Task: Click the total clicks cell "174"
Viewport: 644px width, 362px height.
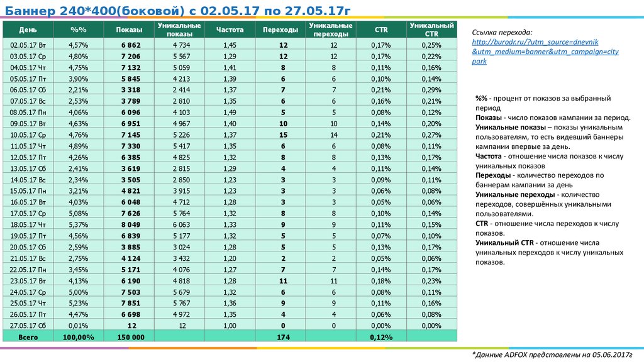Action: (280, 337)
